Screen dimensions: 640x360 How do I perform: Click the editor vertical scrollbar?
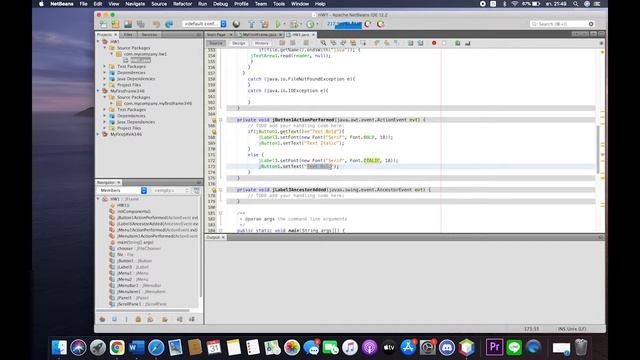[598, 149]
